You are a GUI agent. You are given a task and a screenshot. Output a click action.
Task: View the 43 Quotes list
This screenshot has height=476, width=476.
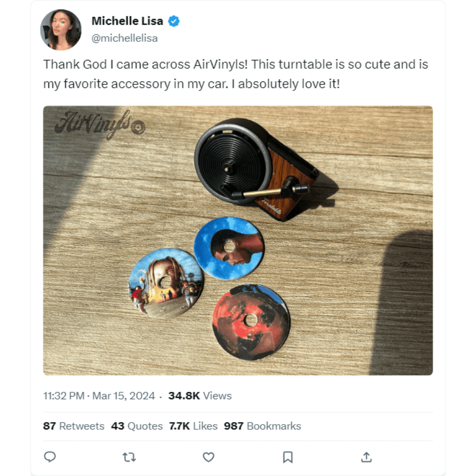tap(137, 426)
